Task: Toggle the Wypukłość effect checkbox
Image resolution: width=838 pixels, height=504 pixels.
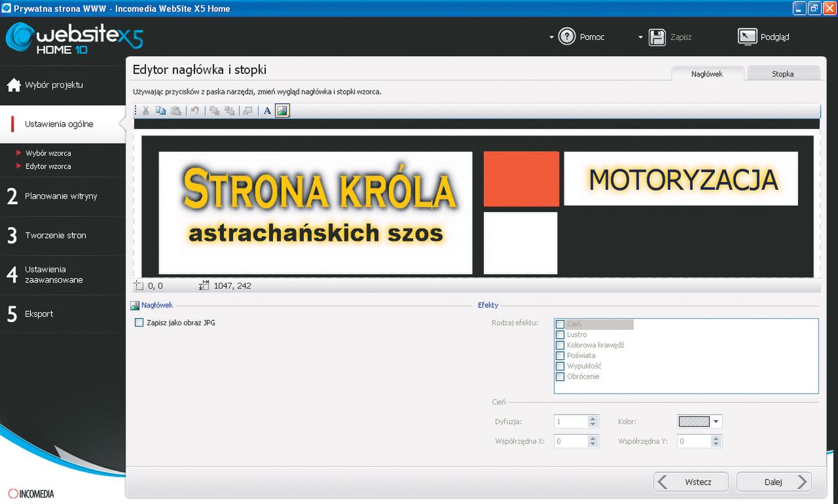Action: [560, 366]
